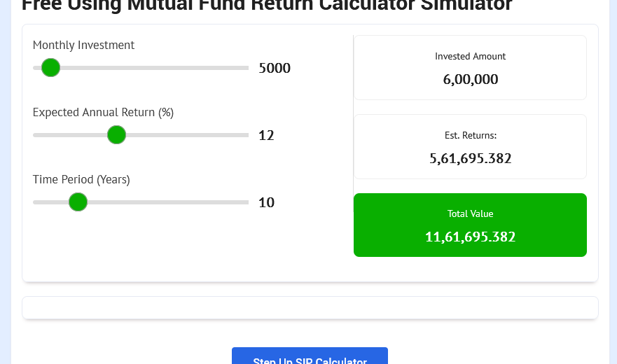Viewport: 617px width, 364px height.
Task: Click the Time Period value 10
Action: [266, 202]
